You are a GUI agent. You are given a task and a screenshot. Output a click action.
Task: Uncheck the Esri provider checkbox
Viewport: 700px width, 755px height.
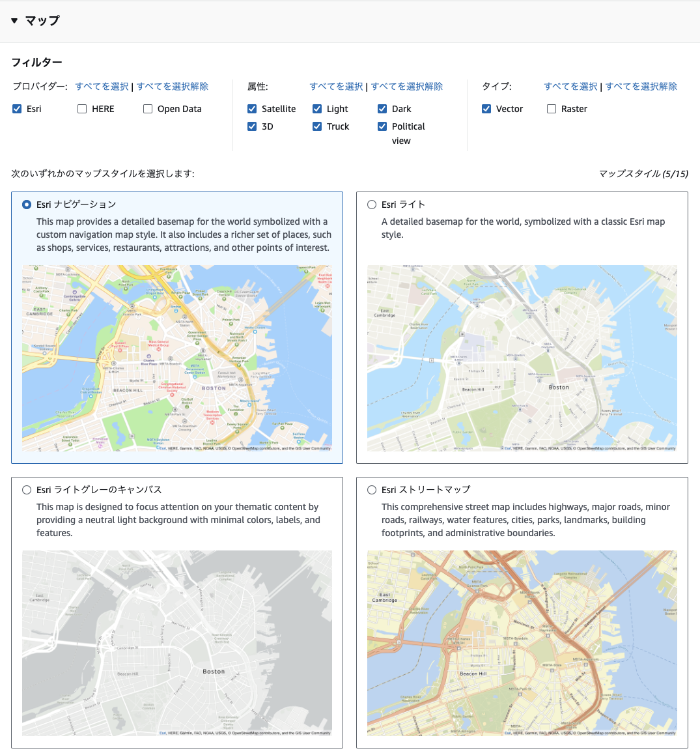17,109
